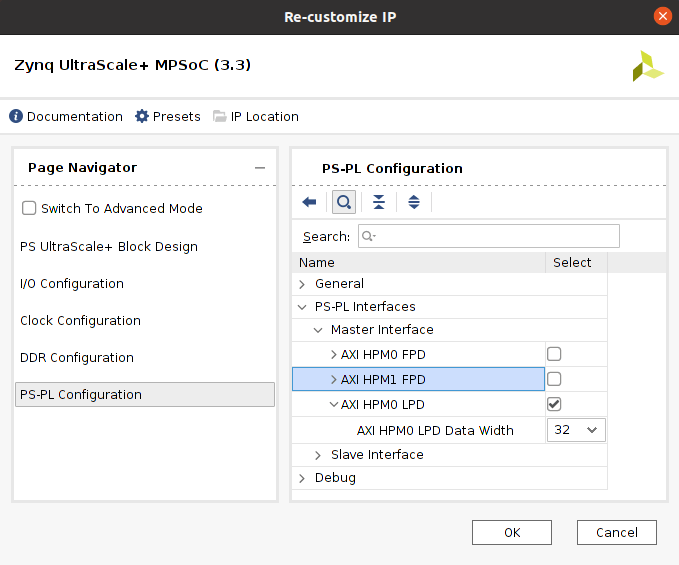679x565 pixels.
Task: Click the back arrow toolbar icon
Action: pyautogui.click(x=309, y=202)
